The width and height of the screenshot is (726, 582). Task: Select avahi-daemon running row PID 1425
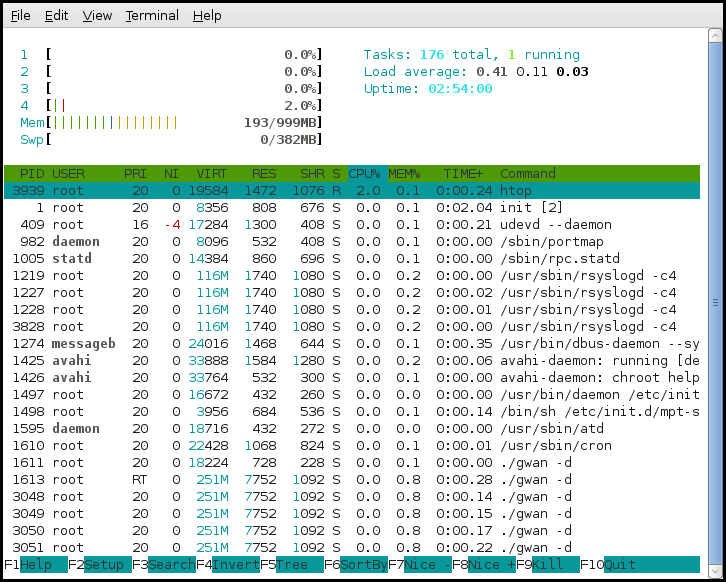[x=352, y=361]
